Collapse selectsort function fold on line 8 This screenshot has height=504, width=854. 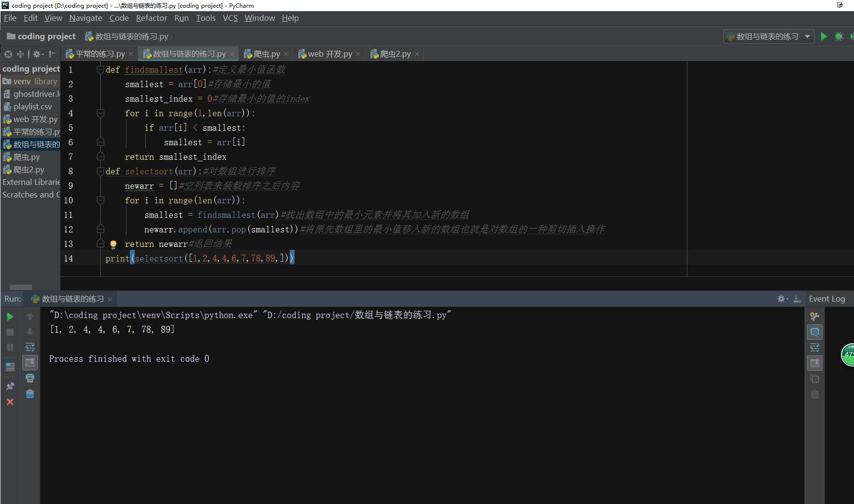100,171
